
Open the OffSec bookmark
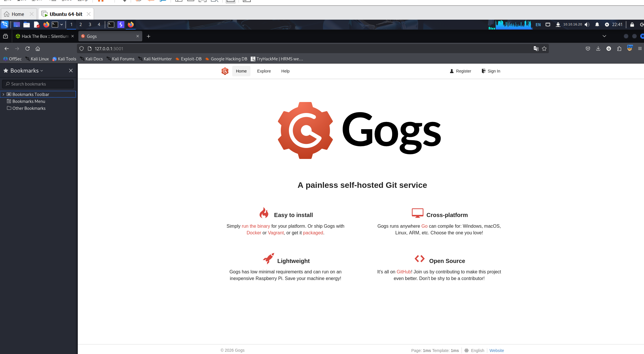[12, 59]
